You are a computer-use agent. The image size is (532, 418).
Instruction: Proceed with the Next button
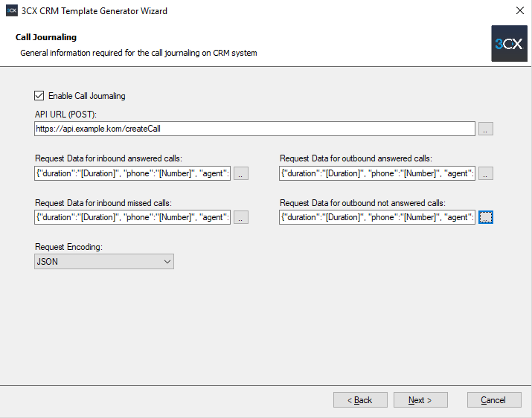point(420,400)
